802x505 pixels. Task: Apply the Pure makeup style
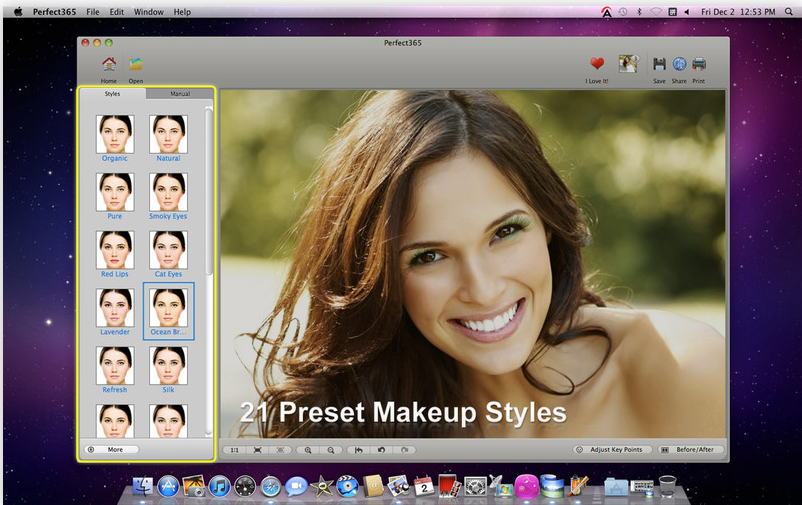[x=115, y=196]
